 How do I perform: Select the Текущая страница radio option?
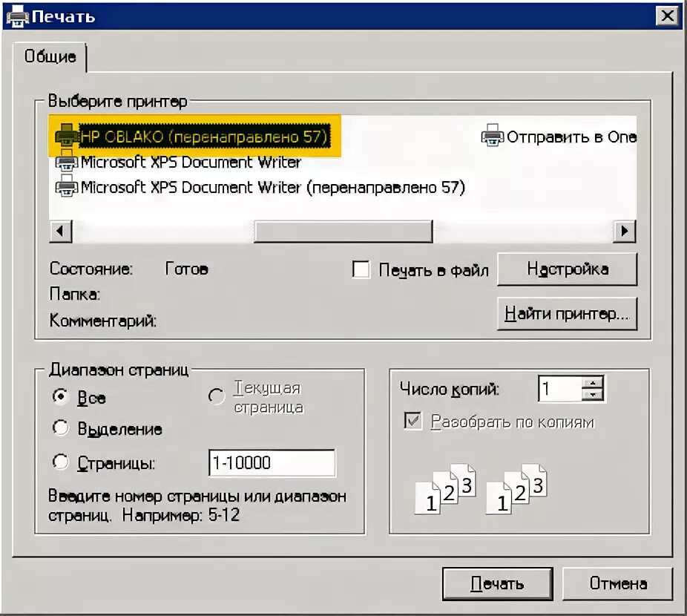tap(216, 396)
